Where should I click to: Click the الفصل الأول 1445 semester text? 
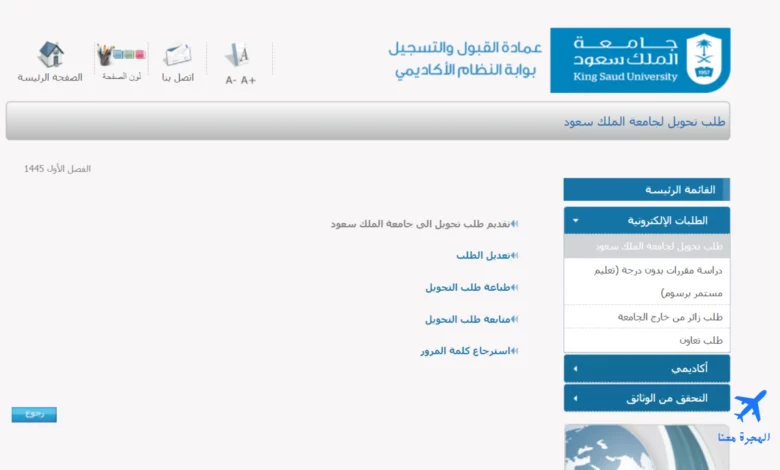57,169
